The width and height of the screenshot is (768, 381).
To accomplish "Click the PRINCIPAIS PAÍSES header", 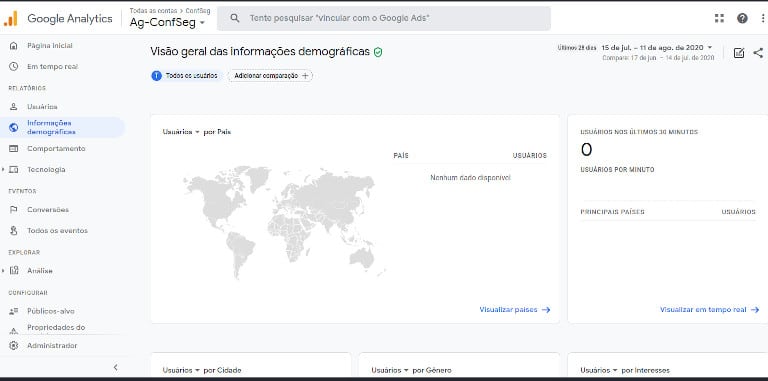I will 612,212.
